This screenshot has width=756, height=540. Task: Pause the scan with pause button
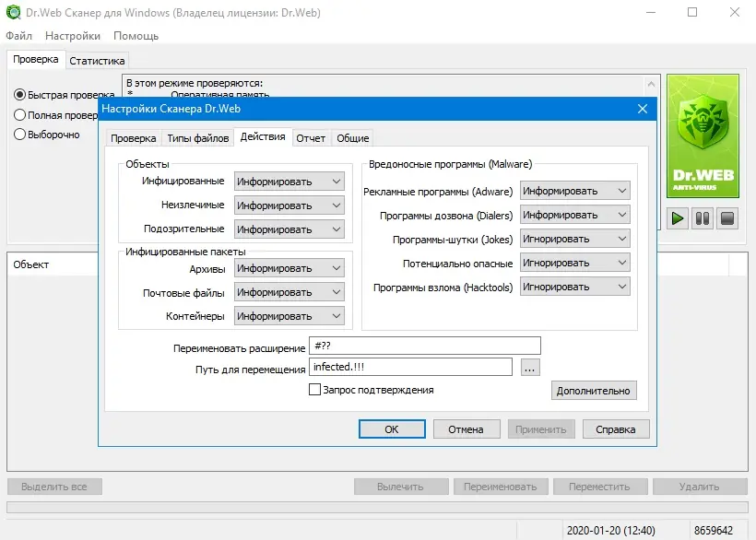[x=703, y=218]
